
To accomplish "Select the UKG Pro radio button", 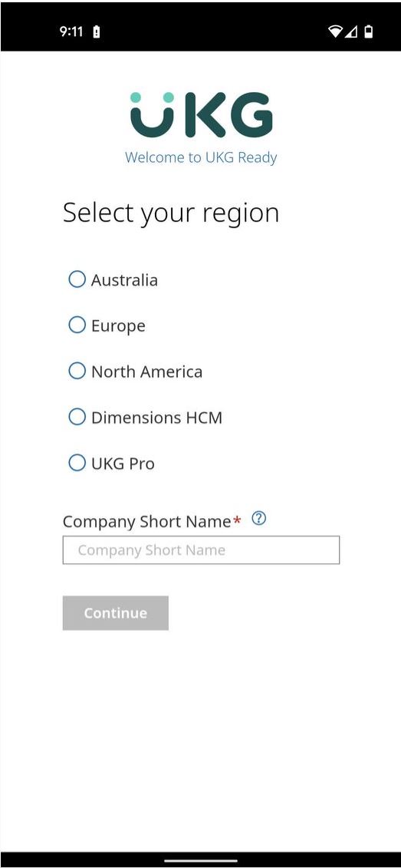I will point(77,462).
